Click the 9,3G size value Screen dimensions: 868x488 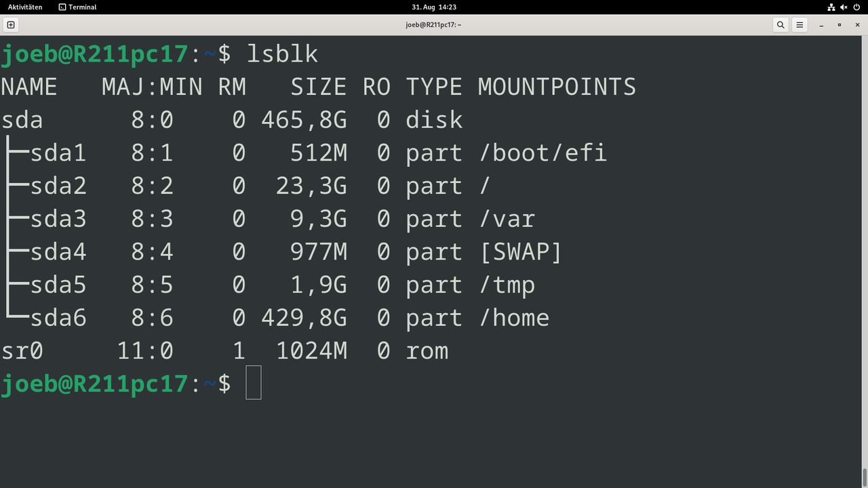319,219
